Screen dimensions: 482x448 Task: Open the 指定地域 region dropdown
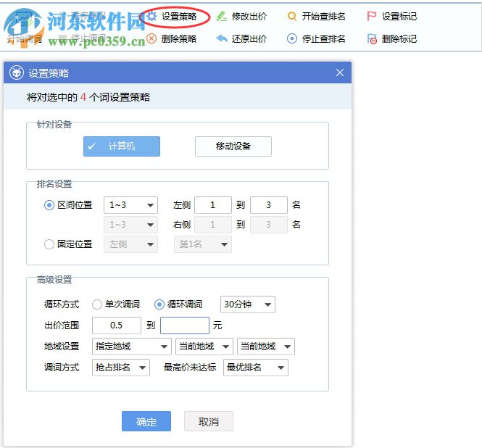(132, 347)
